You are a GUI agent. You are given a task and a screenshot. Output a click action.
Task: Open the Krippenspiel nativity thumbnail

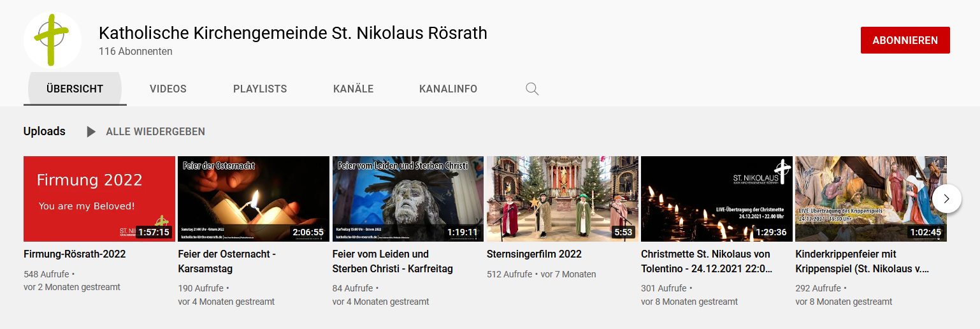coord(871,199)
